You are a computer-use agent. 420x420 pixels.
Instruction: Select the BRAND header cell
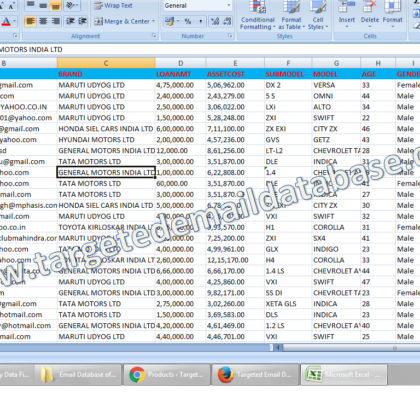[106, 74]
